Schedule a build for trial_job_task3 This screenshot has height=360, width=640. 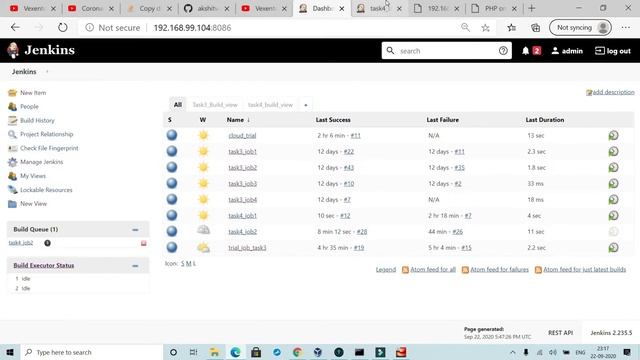pos(613,248)
